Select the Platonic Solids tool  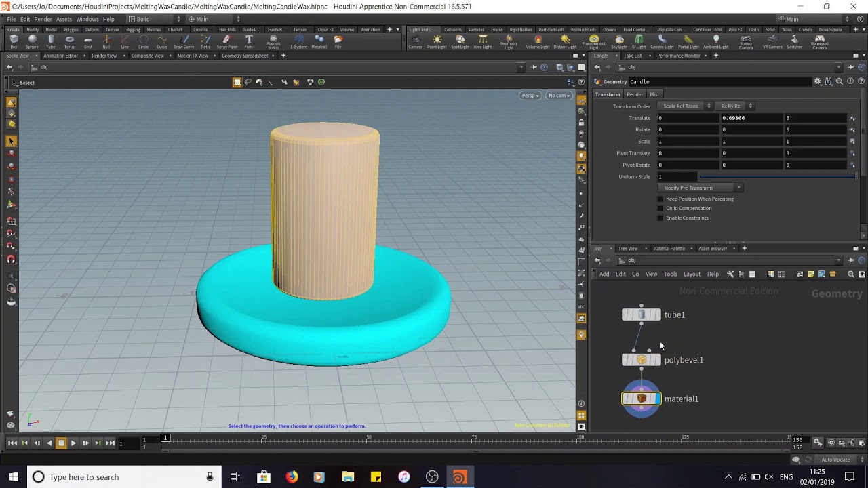[x=273, y=42]
